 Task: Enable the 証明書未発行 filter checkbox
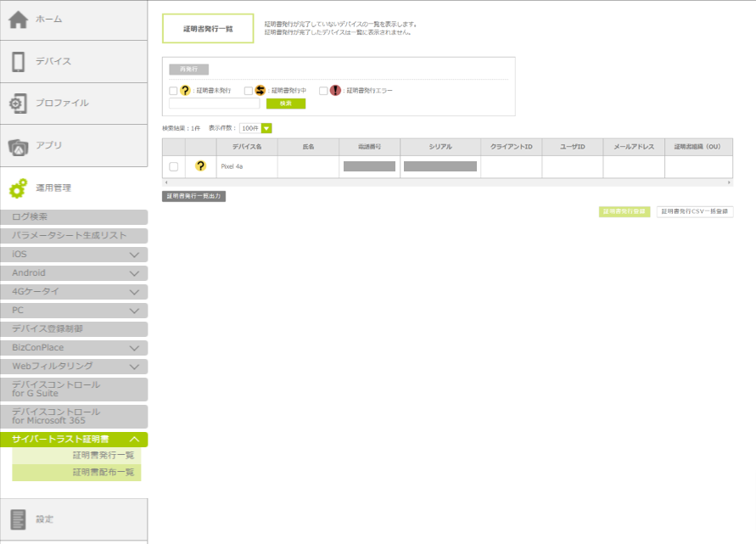[x=173, y=91]
